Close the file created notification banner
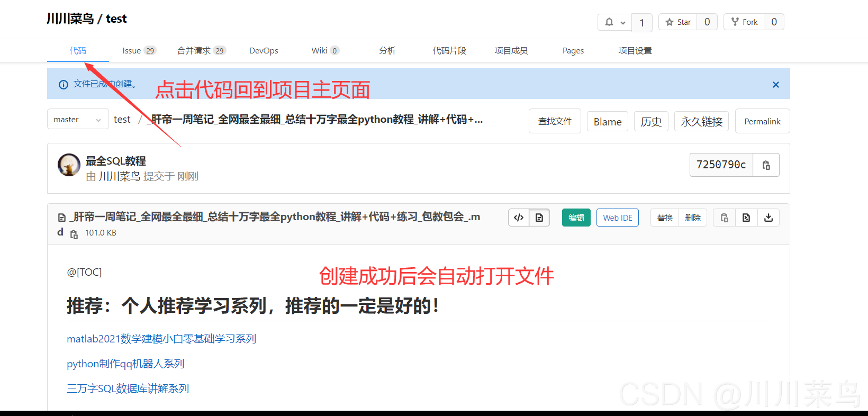This screenshot has height=416, width=868. (775, 85)
